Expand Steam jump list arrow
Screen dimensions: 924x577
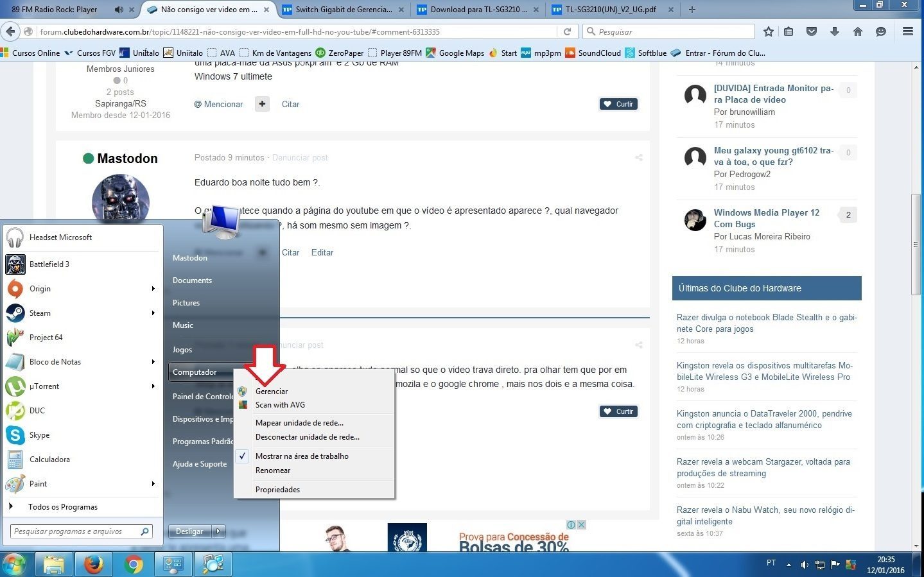[x=153, y=313]
